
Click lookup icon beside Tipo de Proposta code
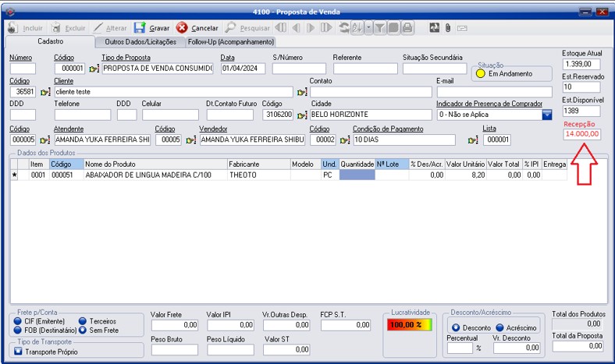94,69
